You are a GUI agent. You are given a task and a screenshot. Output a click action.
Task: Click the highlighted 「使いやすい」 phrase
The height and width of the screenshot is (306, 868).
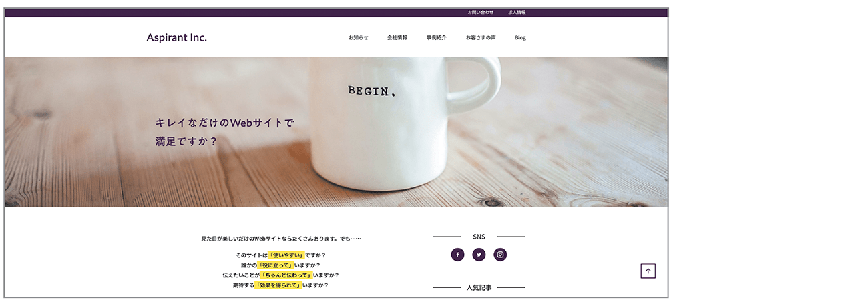point(286,255)
